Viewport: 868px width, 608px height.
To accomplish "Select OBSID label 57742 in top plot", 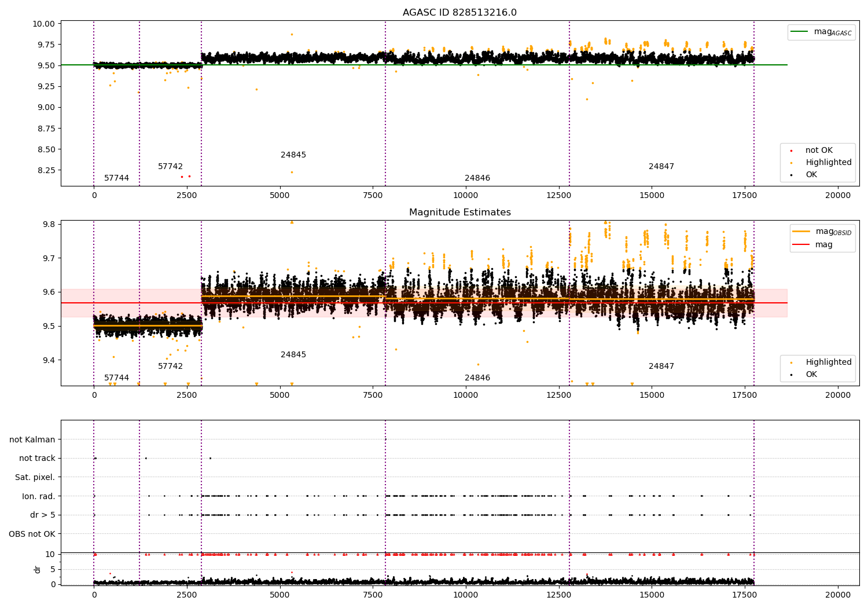I will [x=170, y=167].
